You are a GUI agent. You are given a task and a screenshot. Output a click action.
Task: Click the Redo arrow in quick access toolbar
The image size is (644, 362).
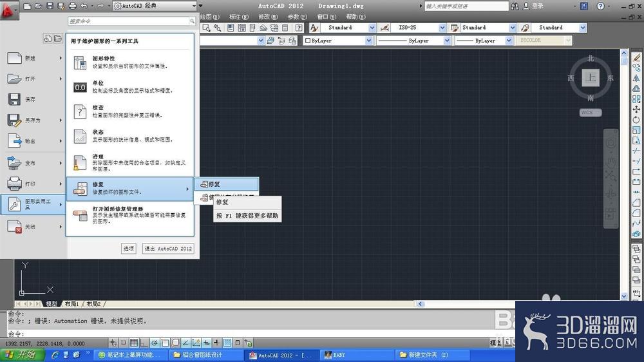pos(100,6)
